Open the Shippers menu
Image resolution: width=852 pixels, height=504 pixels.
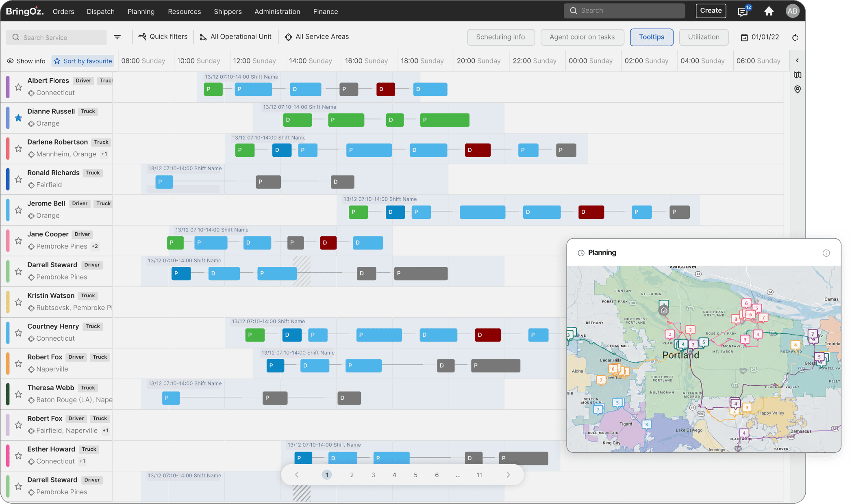[228, 11]
